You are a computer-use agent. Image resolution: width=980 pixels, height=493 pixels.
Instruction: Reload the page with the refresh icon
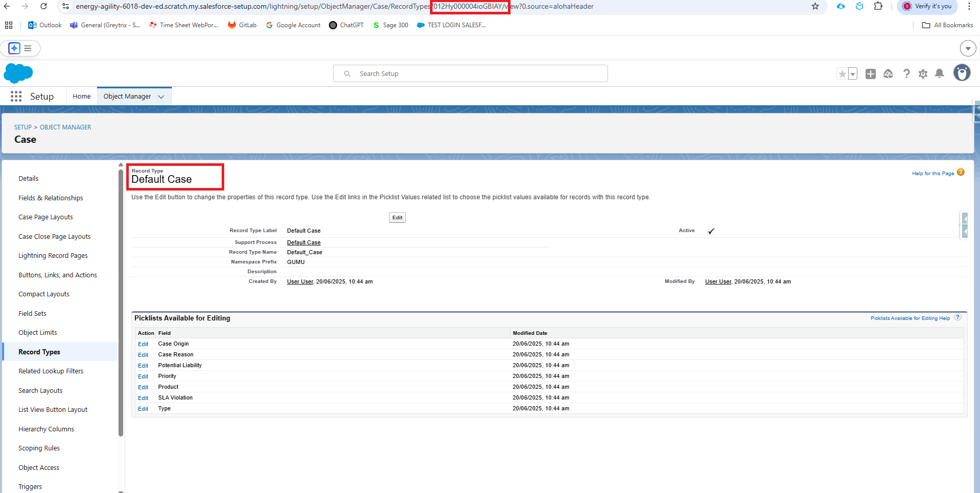coord(44,6)
